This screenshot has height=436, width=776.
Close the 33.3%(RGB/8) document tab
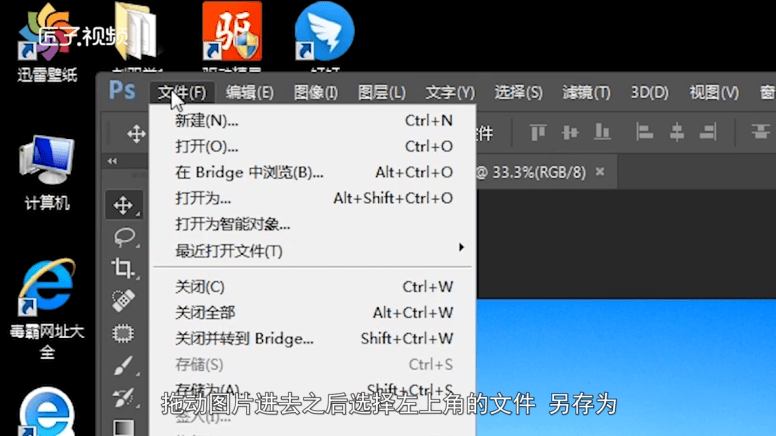point(600,171)
